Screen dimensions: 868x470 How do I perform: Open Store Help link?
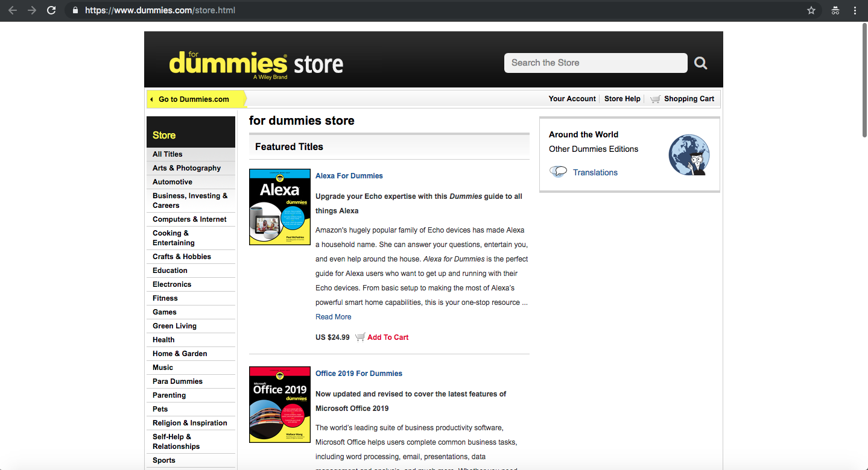[x=622, y=99]
